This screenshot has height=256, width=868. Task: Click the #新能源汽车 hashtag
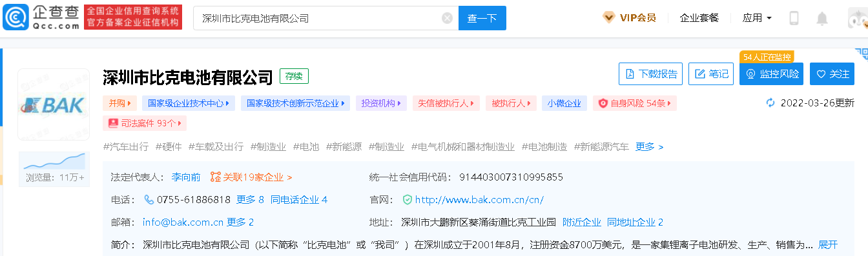601,146
